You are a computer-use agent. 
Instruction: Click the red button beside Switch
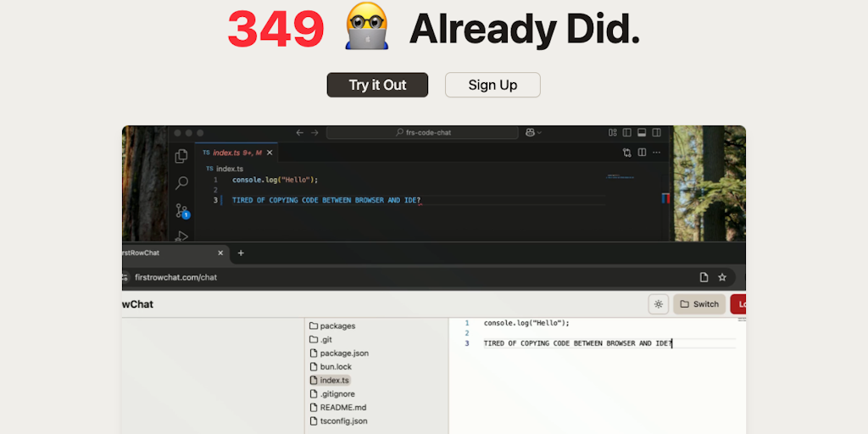click(x=738, y=304)
